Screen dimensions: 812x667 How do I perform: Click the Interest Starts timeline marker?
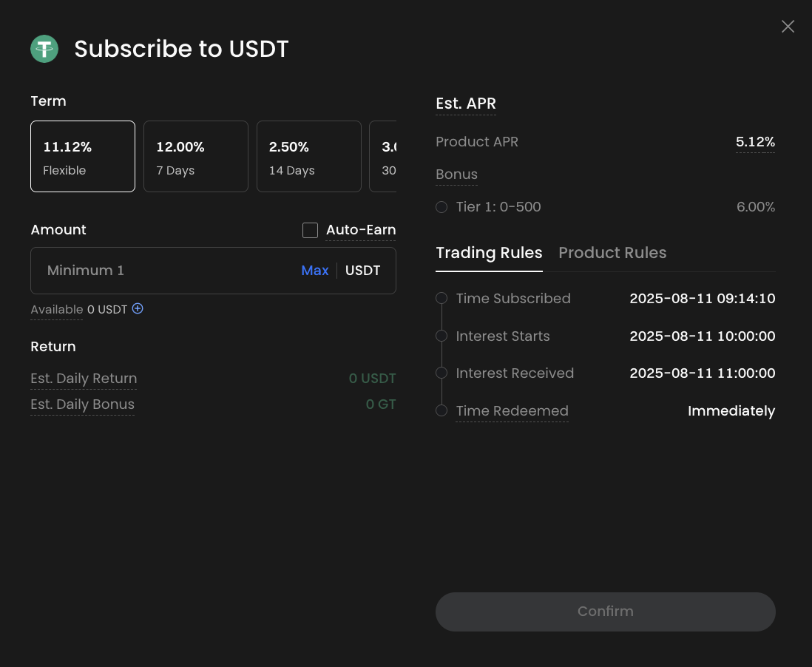pyautogui.click(x=441, y=336)
